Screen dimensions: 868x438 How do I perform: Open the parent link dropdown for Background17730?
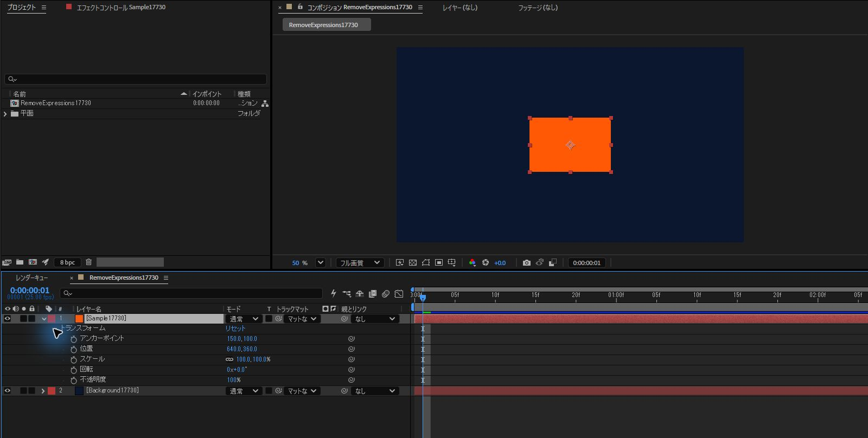coord(375,391)
